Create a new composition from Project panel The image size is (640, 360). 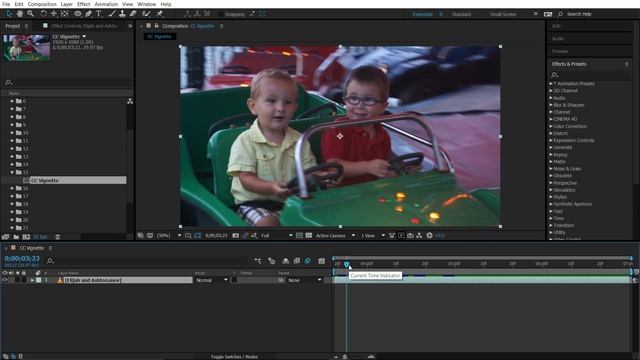click(26, 237)
